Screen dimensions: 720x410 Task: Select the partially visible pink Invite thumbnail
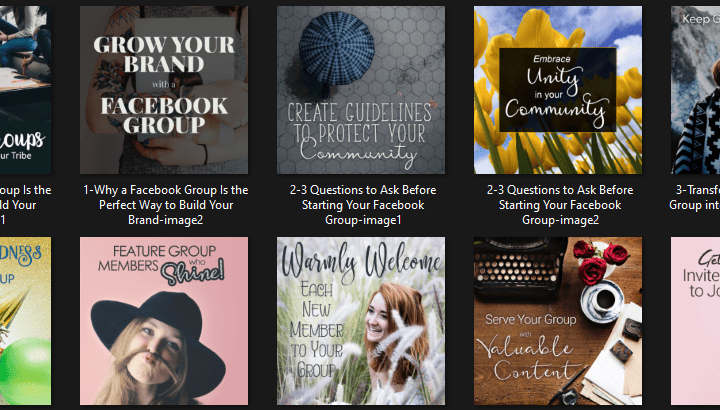pyautogui.click(x=695, y=321)
